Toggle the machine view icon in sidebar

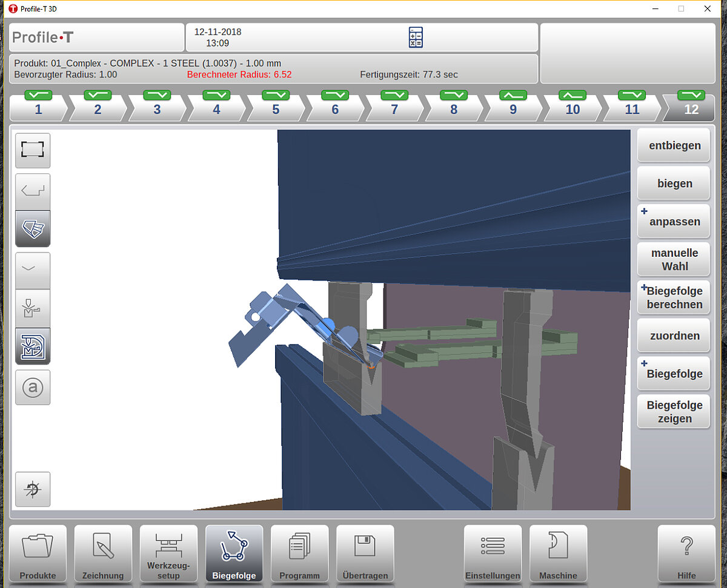(33, 346)
